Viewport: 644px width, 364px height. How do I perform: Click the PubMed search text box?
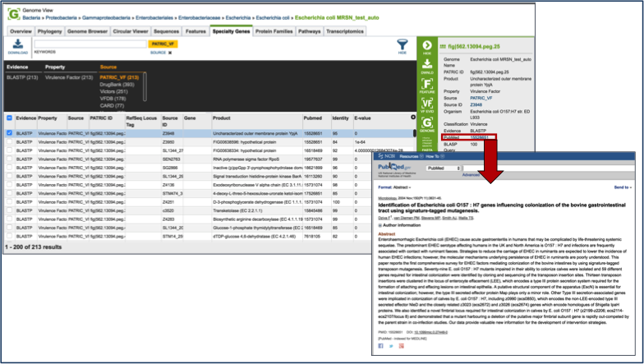(549, 168)
